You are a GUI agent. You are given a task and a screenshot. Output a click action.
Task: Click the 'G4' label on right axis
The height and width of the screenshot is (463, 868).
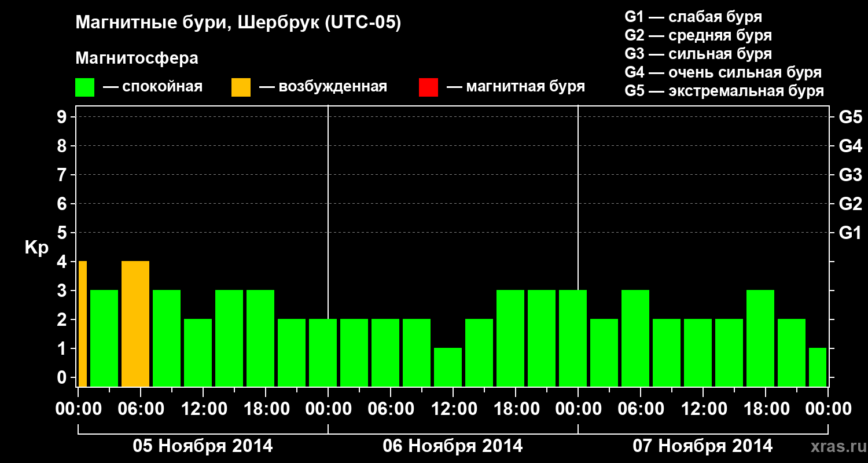[850, 146]
